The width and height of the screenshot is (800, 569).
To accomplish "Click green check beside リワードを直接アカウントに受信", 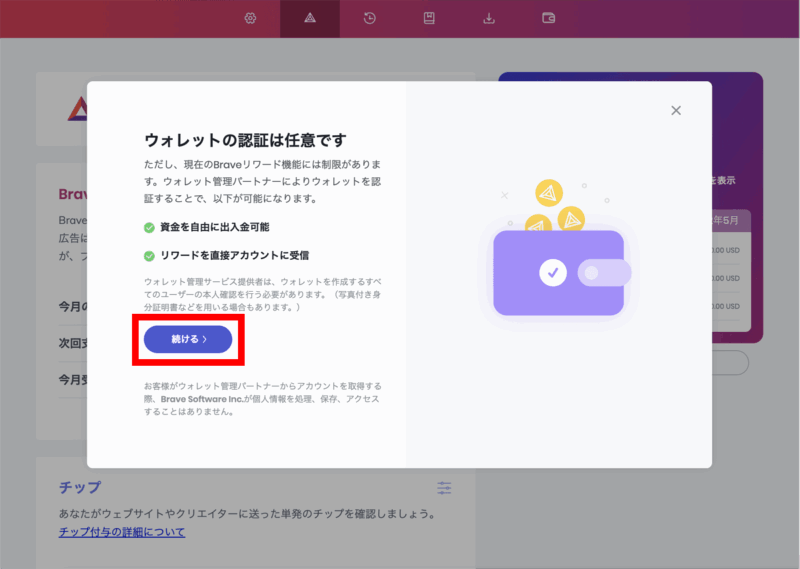I will pyautogui.click(x=149, y=256).
